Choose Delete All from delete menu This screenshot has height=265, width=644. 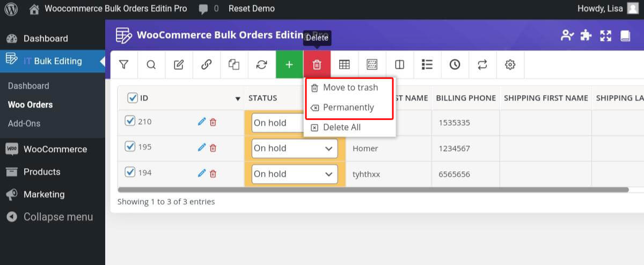[x=349, y=127]
